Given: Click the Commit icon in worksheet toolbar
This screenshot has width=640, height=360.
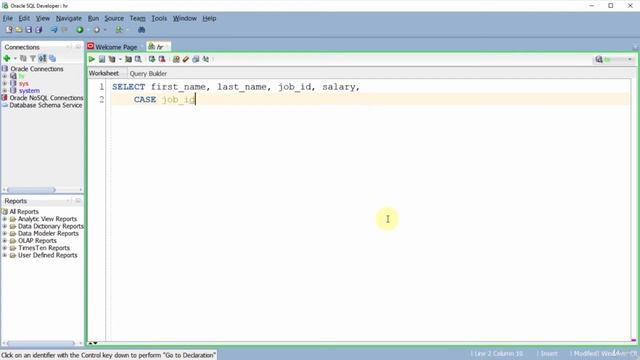Looking at the screenshot, I should 152,59.
